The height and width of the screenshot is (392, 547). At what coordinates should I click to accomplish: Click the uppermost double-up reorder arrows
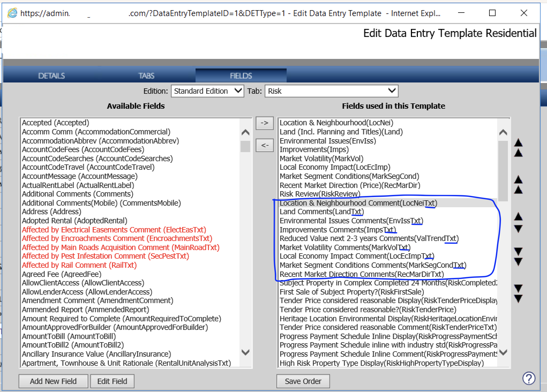click(x=518, y=148)
